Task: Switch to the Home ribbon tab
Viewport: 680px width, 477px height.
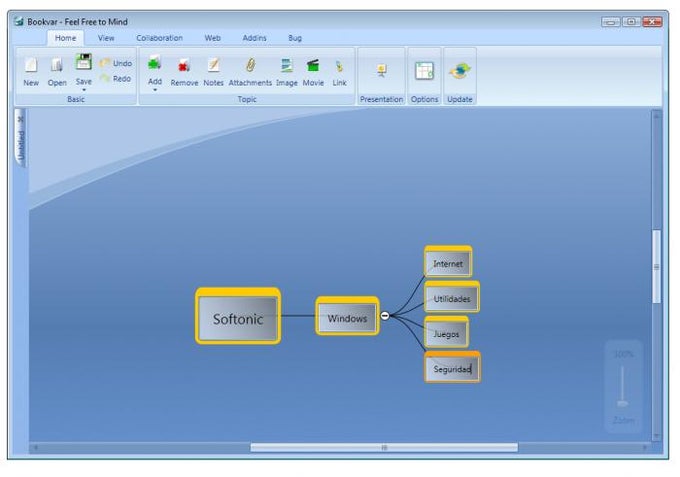Action: (x=65, y=38)
